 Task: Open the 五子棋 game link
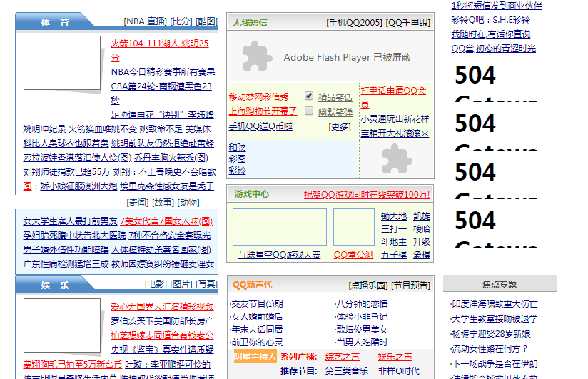[394, 256]
